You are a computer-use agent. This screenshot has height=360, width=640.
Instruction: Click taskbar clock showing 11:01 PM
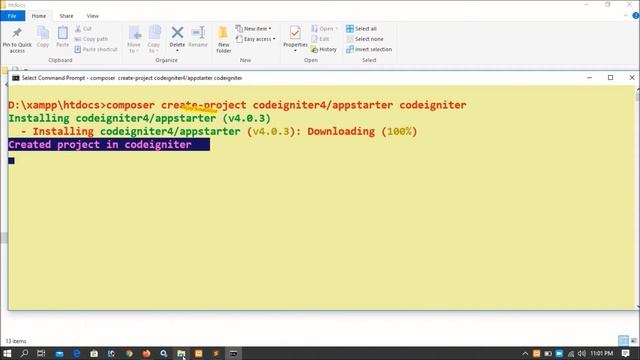click(x=602, y=353)
